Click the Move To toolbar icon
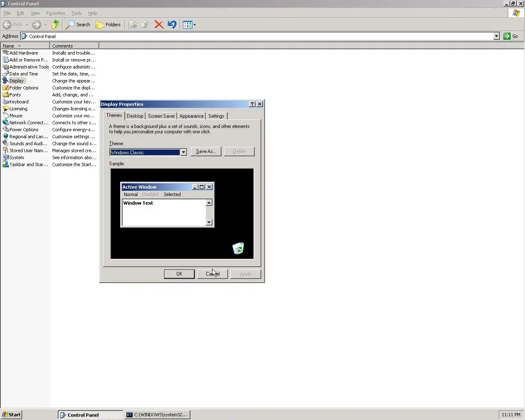 132,25
